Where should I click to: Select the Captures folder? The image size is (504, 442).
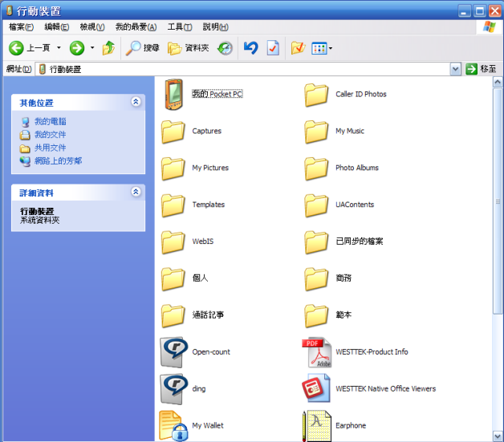point(191,131)
